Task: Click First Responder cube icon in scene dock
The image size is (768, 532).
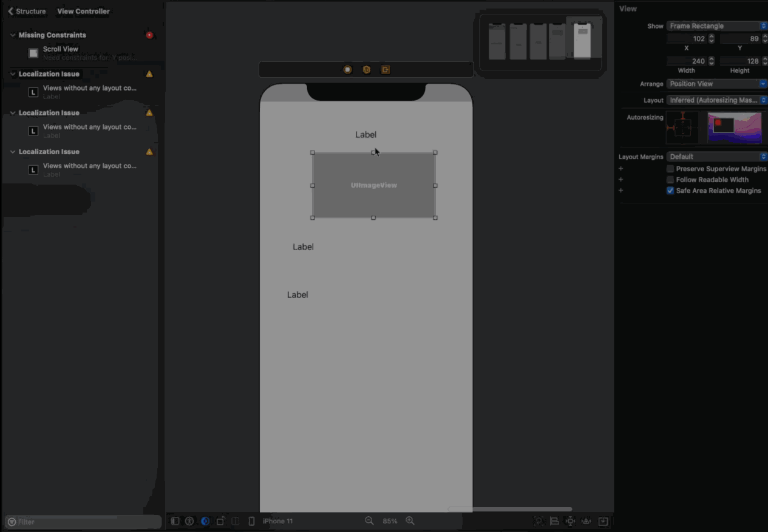Action: [367, 70]
